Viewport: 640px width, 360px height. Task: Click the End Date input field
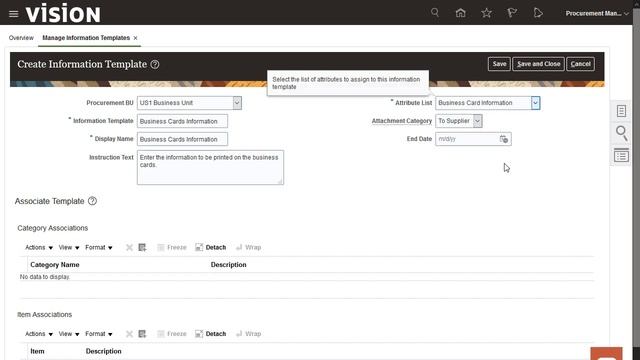coord(467,139)
